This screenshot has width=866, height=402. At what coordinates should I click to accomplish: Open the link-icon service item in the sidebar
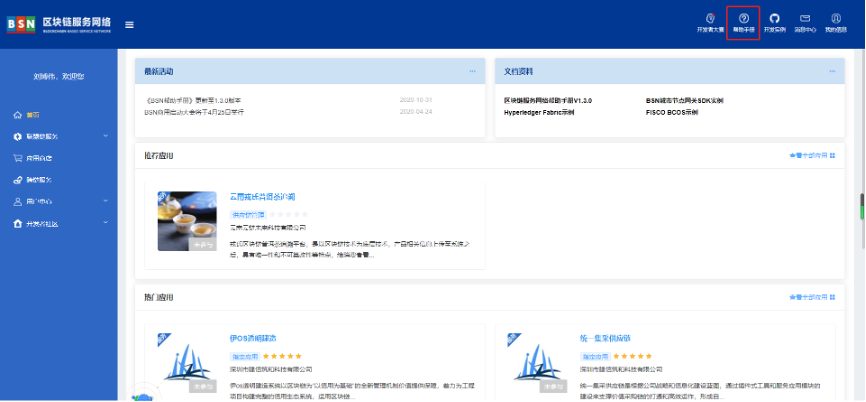coord(33,180)
